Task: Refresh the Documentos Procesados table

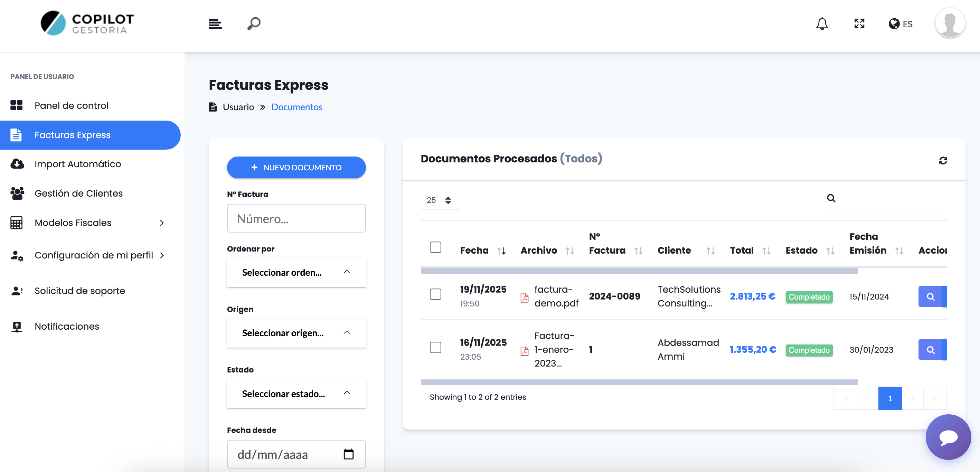Action: [943, 161]
